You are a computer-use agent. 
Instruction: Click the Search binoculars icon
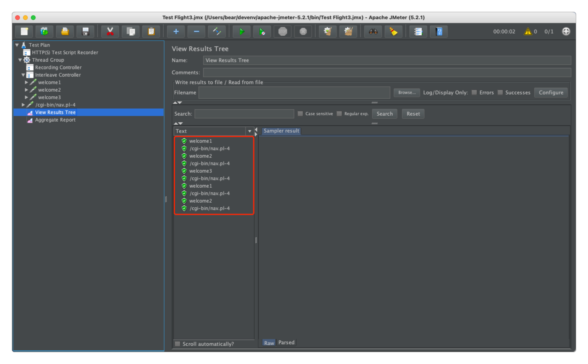pos(373,31)
